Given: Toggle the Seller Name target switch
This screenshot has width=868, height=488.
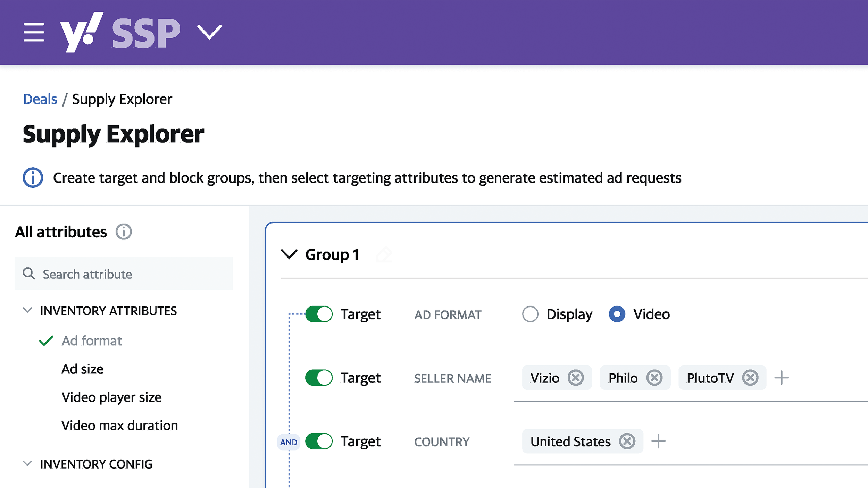Looking at the screenshot, I should [x=319, y=378].
